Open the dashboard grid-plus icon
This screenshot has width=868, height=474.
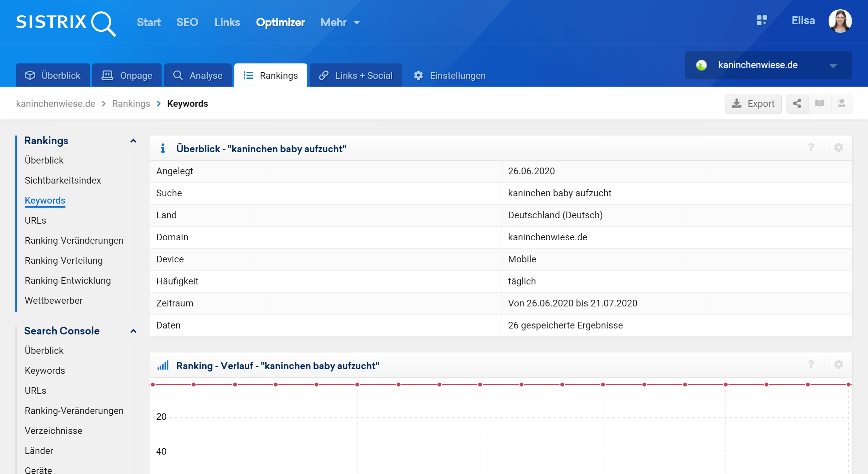point(762,21)
